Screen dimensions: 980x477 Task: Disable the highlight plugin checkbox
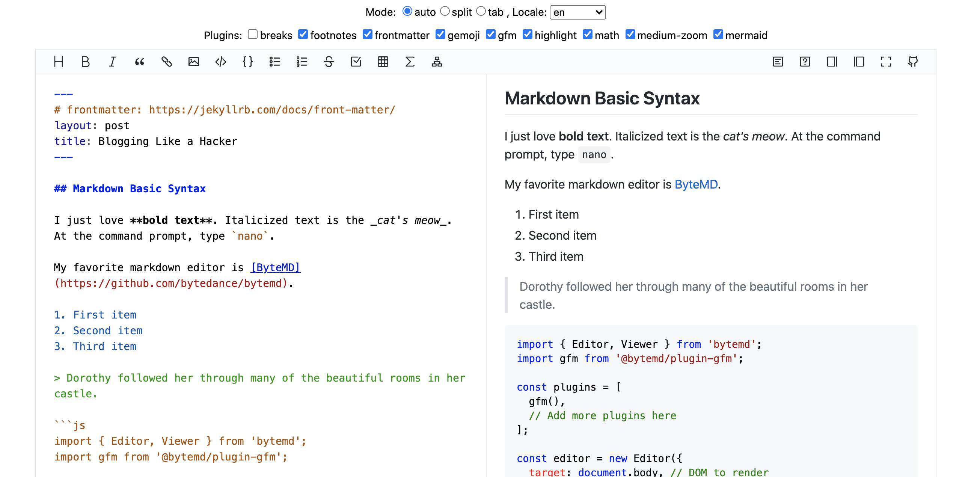point(527,34)
